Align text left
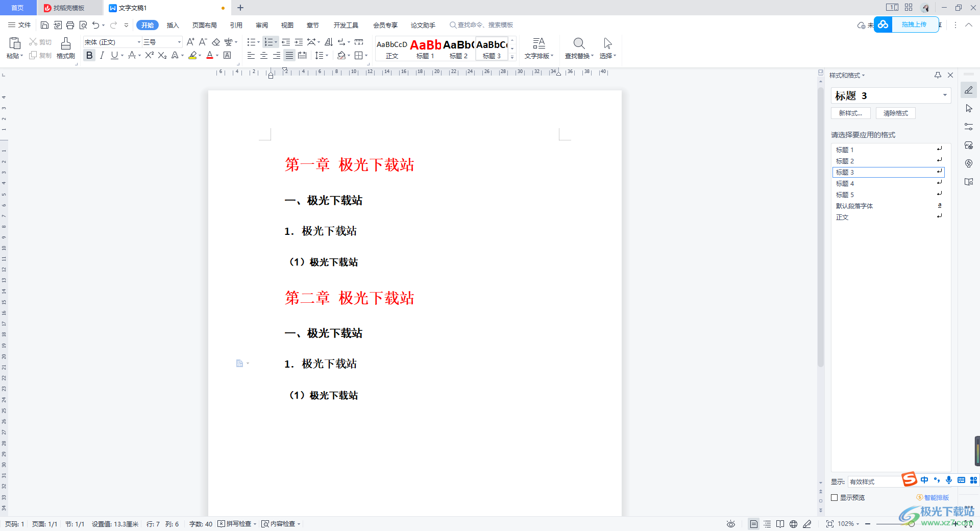The width and height of the screenshot is (980, 531). [251, 55]
